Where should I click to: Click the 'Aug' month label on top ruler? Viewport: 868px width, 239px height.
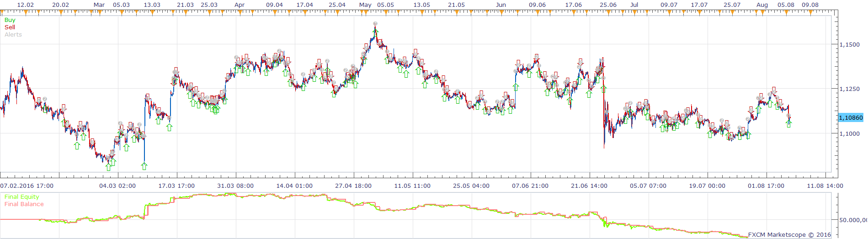tap(762, 5)
